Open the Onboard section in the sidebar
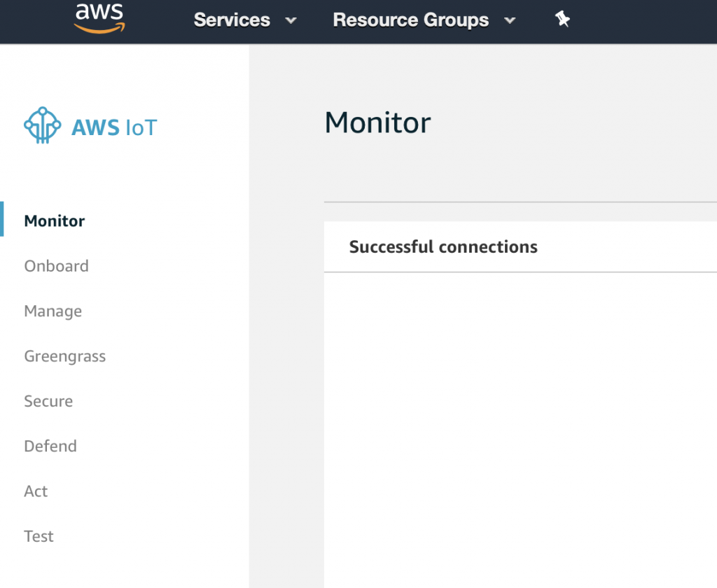 [x=56, y=266]
